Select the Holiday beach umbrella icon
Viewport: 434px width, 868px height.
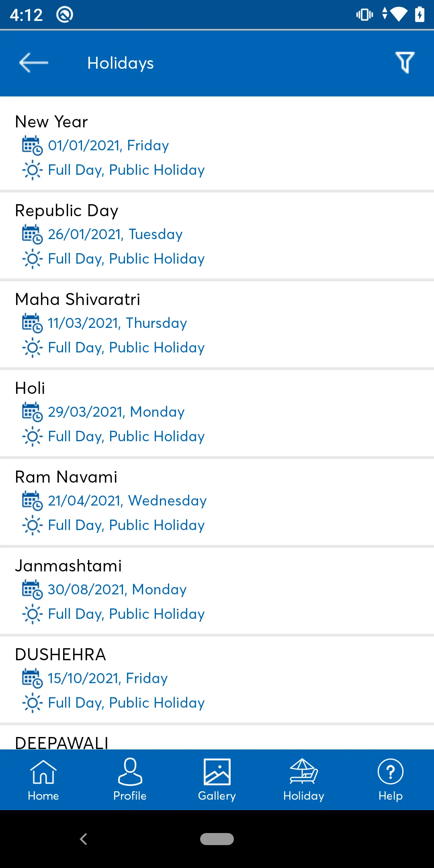tap(304, 772)
